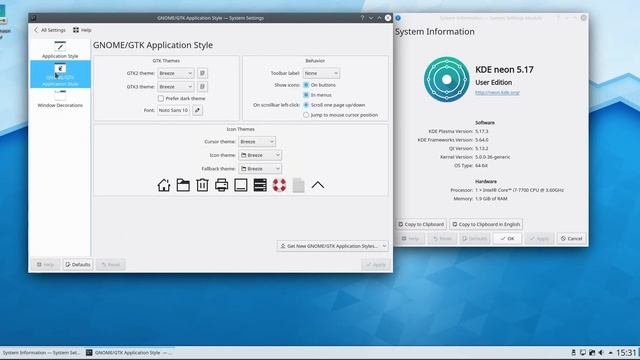The width and height of the screenshot is (640, 360).
Task: Preview the GTK2 theme with its preview button
Action: click(202, 73)
